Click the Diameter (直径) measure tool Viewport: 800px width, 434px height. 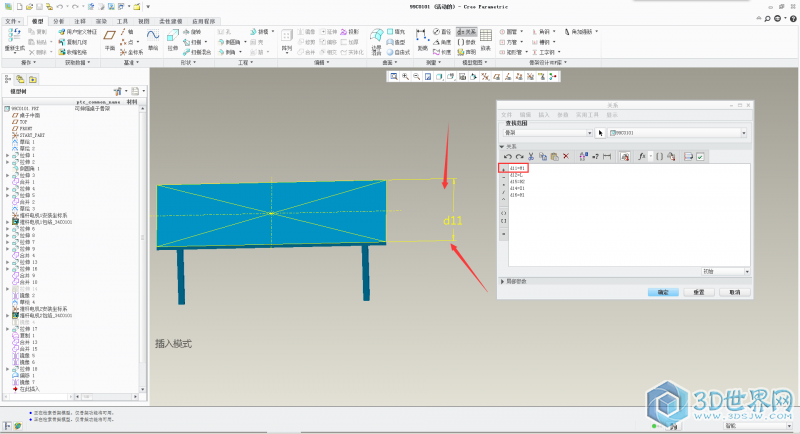[442, 32]
